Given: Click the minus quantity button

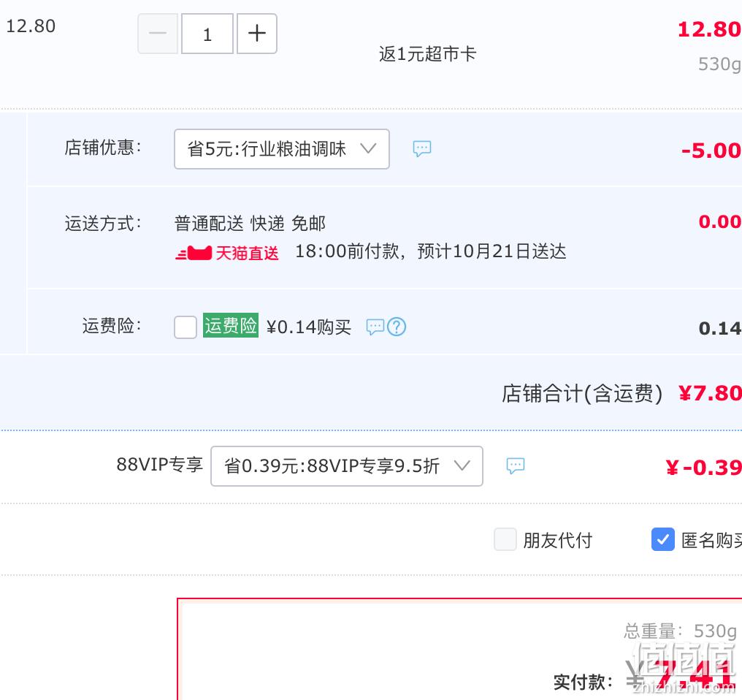Looking at the screenshot, I should 158,34.
